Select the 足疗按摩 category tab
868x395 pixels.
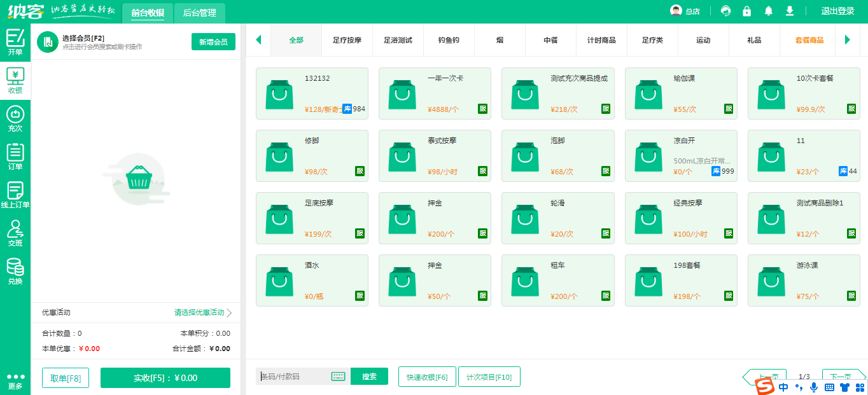coord(347,40)
